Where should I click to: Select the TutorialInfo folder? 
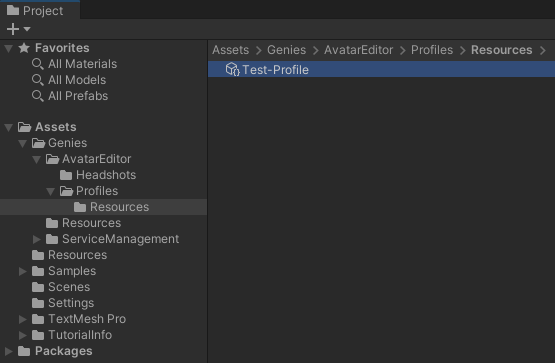click(80, 335)
